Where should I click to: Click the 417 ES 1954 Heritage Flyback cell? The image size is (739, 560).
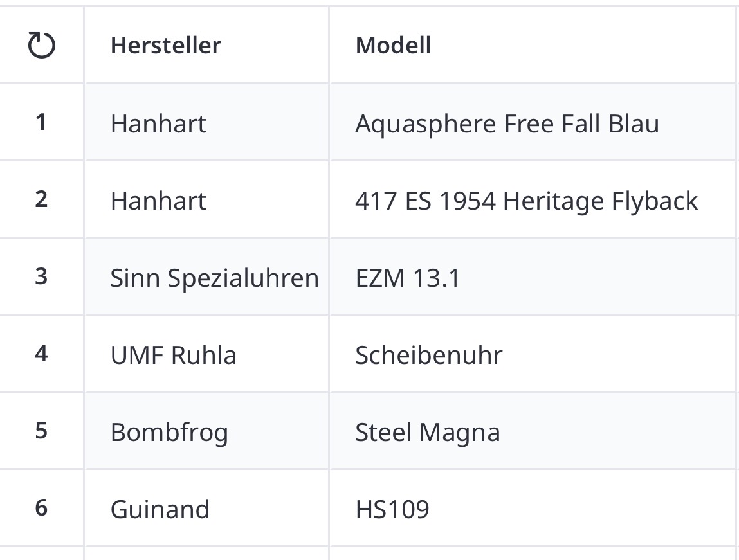click(526, 201)
